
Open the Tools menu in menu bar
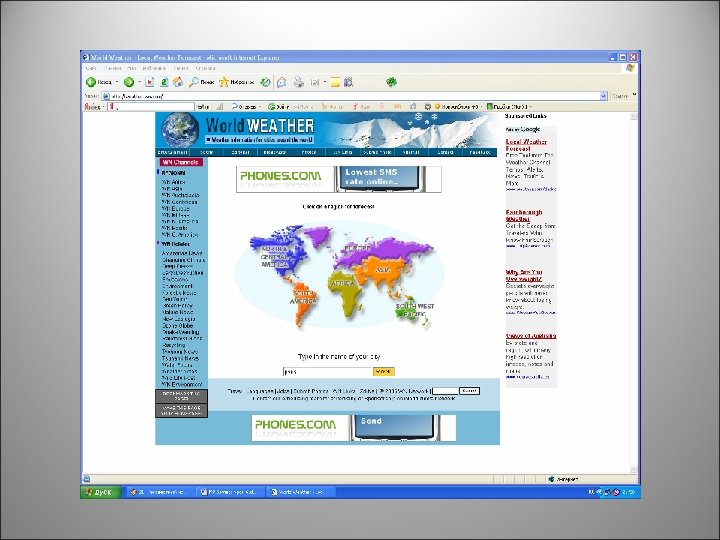pos(181,68)
